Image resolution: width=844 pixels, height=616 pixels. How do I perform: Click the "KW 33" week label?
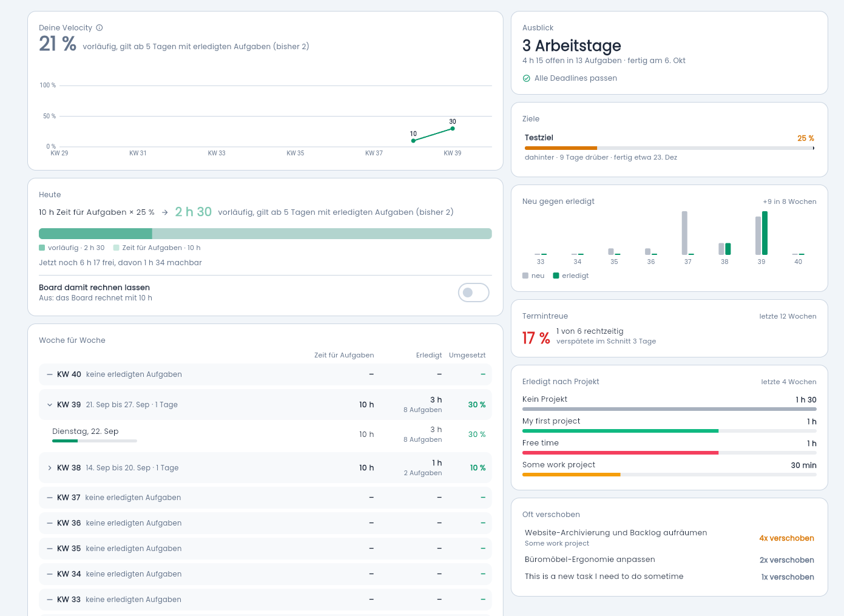coord(69,600)
